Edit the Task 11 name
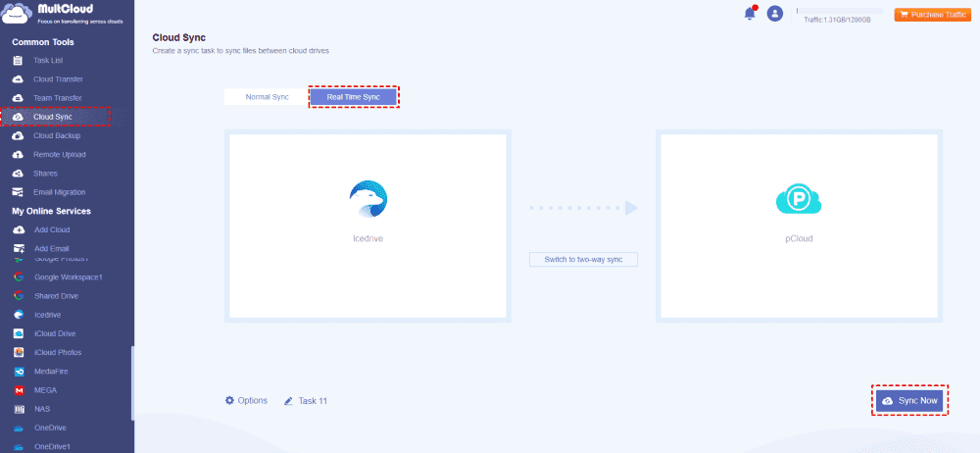This screenshot has width=980, height=453. pos(313,401)
